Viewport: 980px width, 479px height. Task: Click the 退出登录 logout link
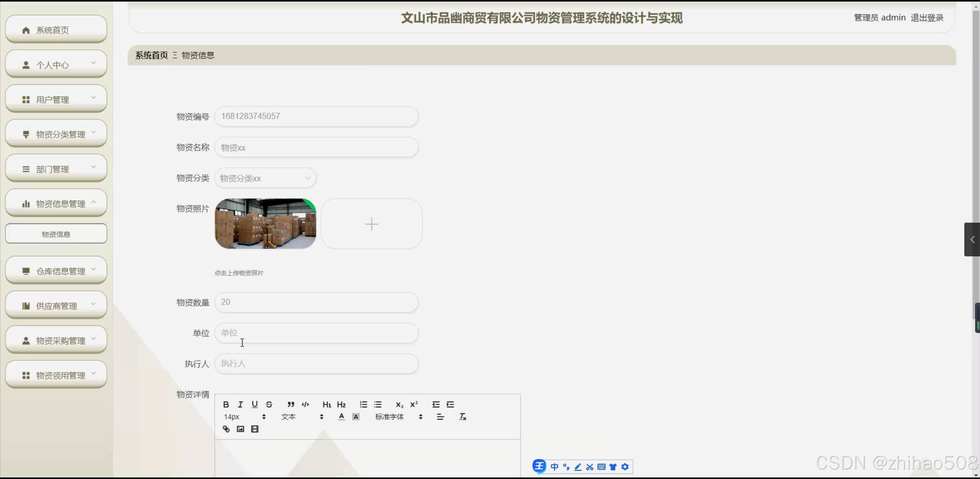tap(927, 18)
